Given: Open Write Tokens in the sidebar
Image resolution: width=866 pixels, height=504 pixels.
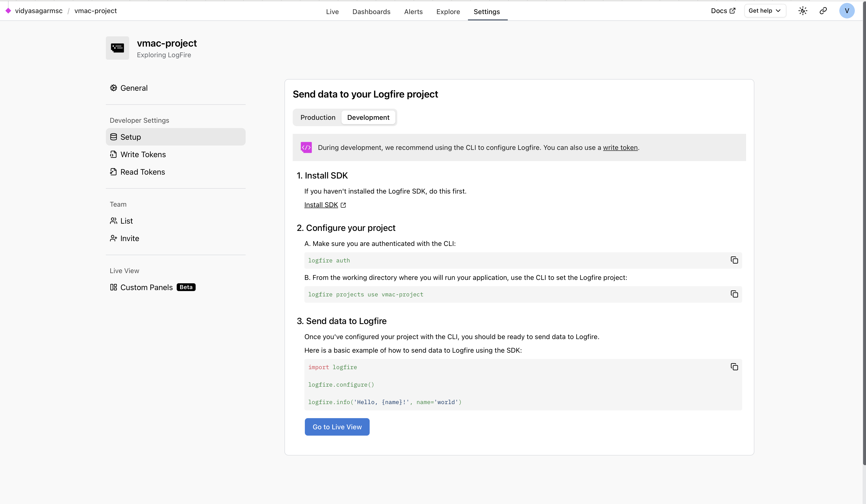Looking at the screenshot, I should click(x=143, y=154).
